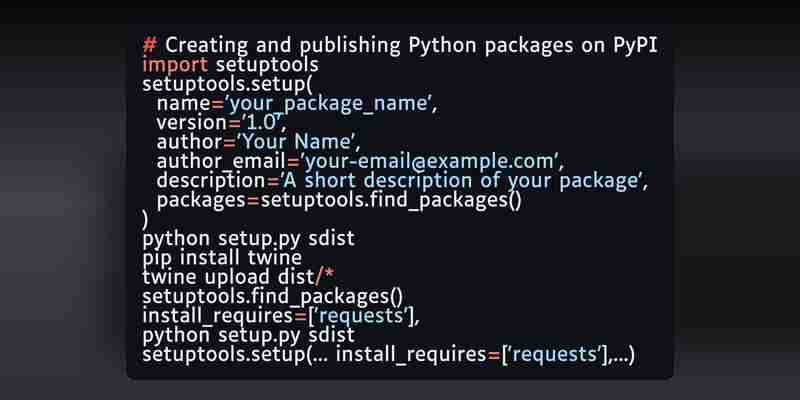800x400 pixels.
Task: Click second 'python setup.py sdist' line
Action: pyautogui.click(x=248, y=335)
